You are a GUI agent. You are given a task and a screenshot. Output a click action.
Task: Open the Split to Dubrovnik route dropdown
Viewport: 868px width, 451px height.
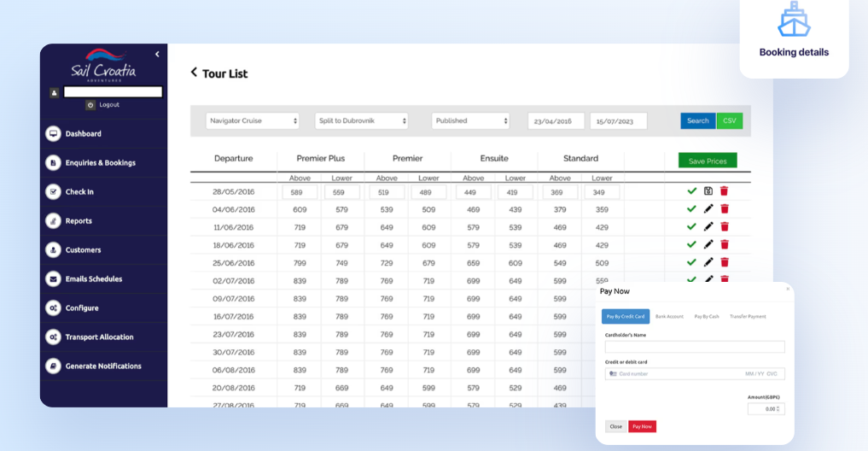coord(361,121)
